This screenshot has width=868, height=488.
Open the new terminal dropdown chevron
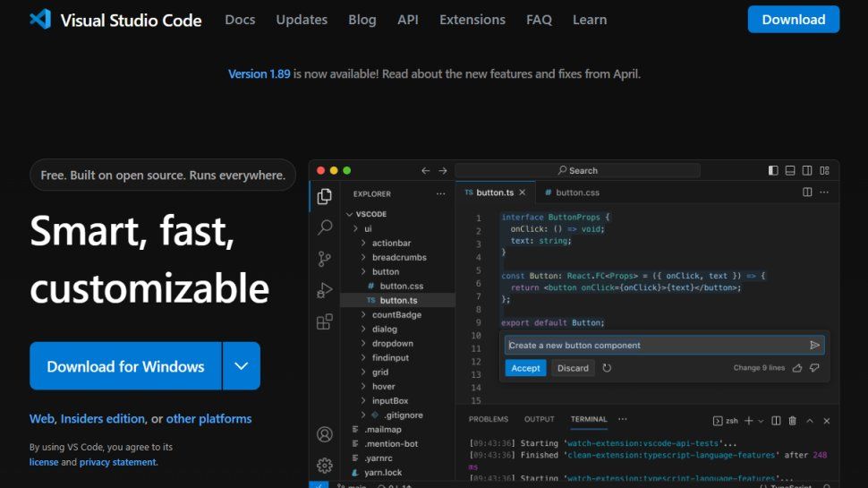click(x=761, y=421)
